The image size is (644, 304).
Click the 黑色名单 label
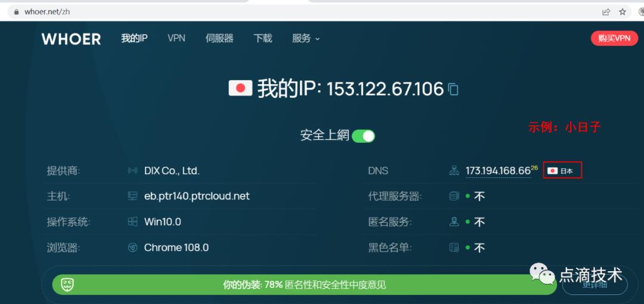(x=390, y=248)
